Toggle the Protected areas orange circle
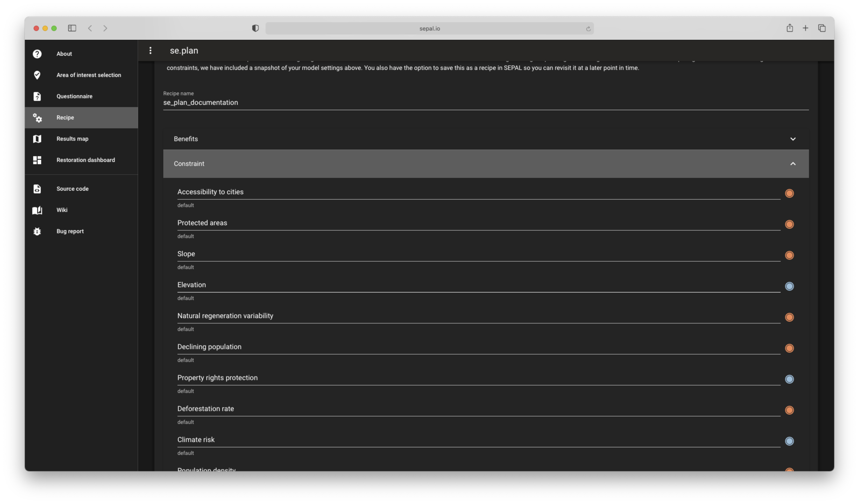 pyautogui.click(x=789, y=224)
